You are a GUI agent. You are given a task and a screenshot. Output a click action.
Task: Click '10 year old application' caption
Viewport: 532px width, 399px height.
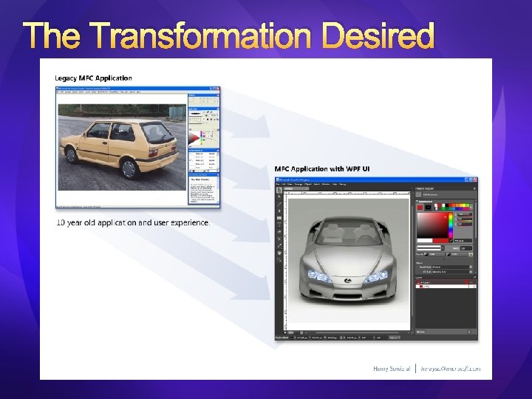pyautogui.click(x=133, y=222)
